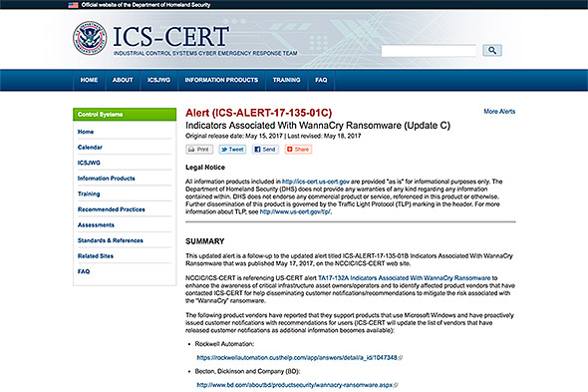Viewport: 588px width, 392px height.
Task: Click the Print button
Action: tap(199, 150)
